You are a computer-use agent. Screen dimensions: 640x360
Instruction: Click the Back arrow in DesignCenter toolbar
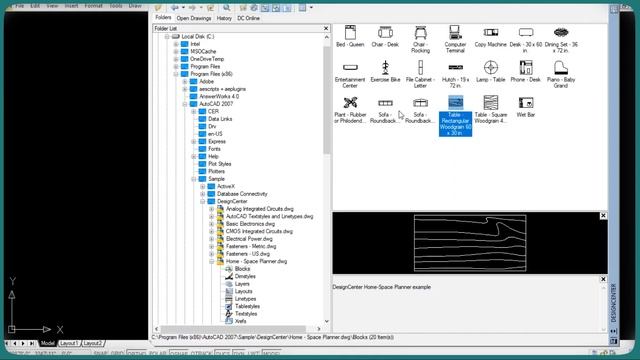pos(175,7)
